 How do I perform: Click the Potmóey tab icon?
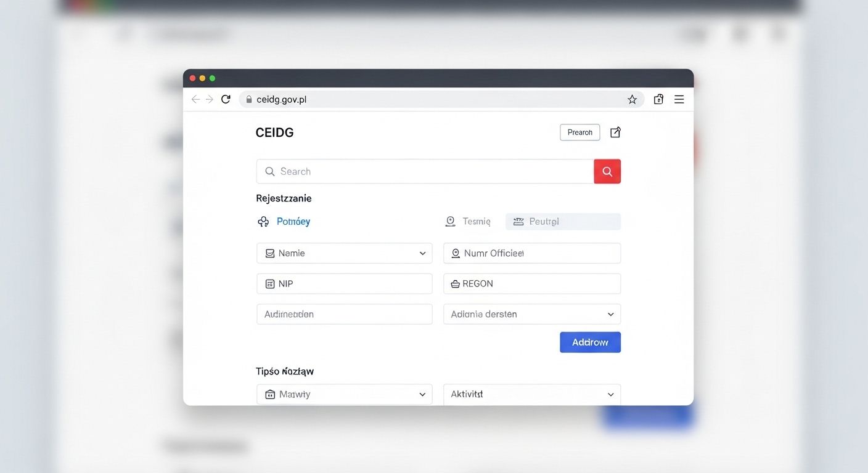click(263, 222)
